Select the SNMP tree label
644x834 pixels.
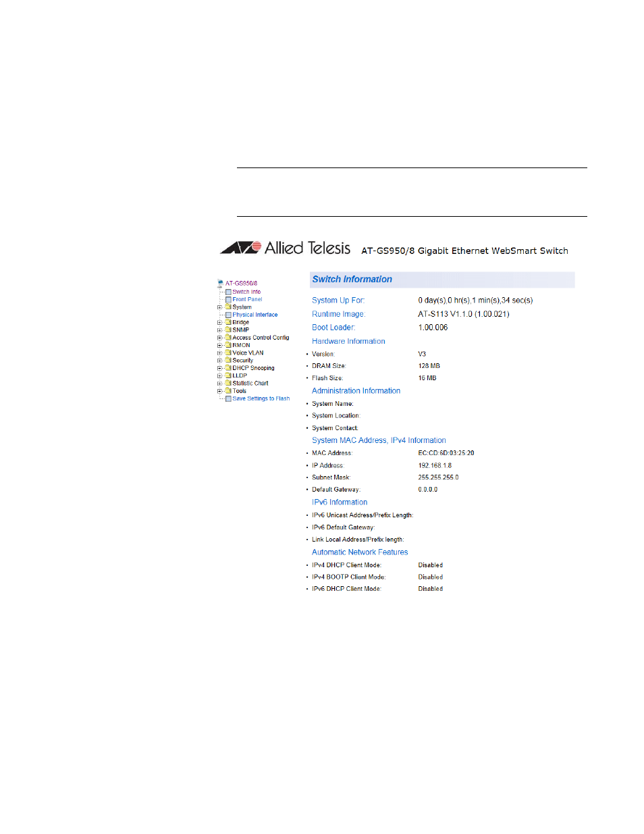(241, 330)
